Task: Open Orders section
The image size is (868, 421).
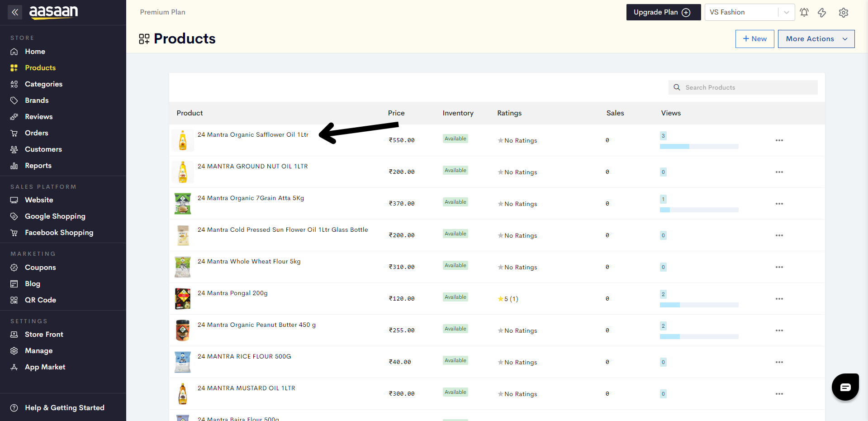Action: 36,133
